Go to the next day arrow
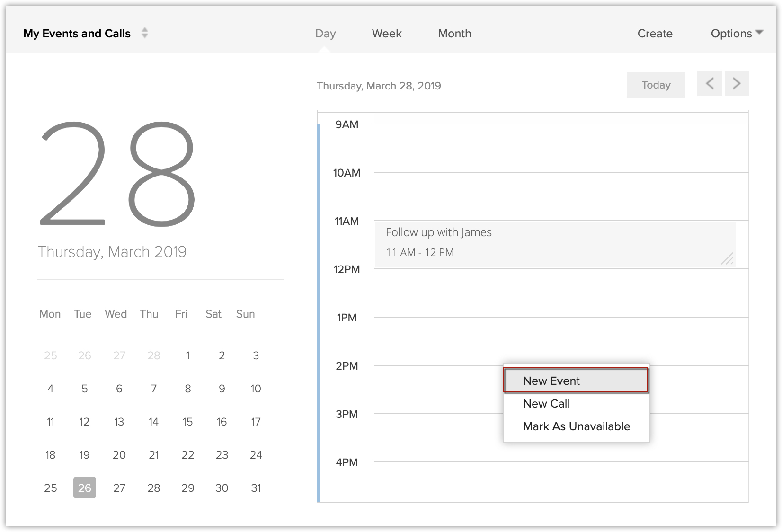 click(x=737, y=84)
